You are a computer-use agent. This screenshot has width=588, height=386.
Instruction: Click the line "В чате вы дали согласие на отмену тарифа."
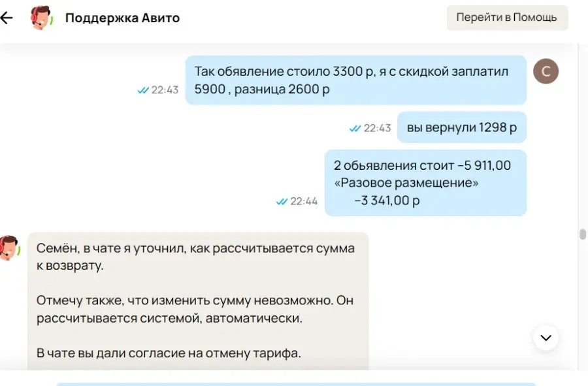[x=169, y=353]
